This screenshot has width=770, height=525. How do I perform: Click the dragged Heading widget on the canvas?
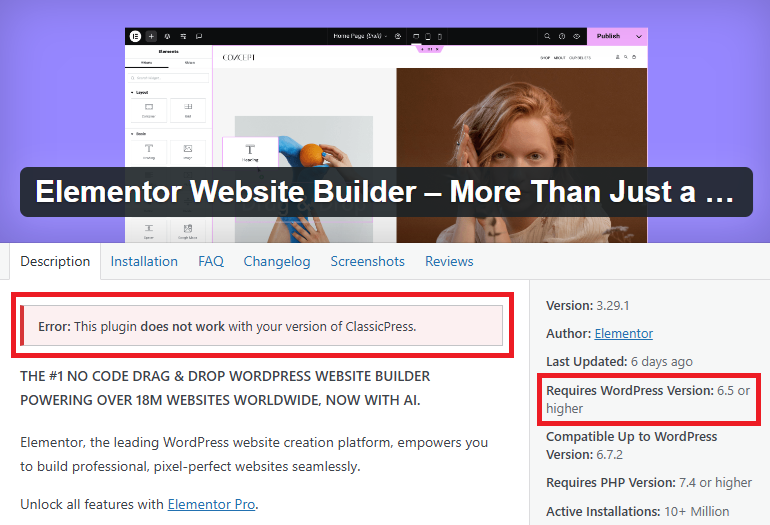[250, 152]
